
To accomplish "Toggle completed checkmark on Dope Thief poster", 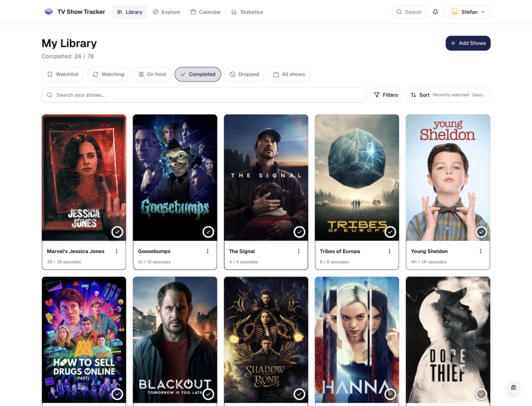I will pos(481,394).
